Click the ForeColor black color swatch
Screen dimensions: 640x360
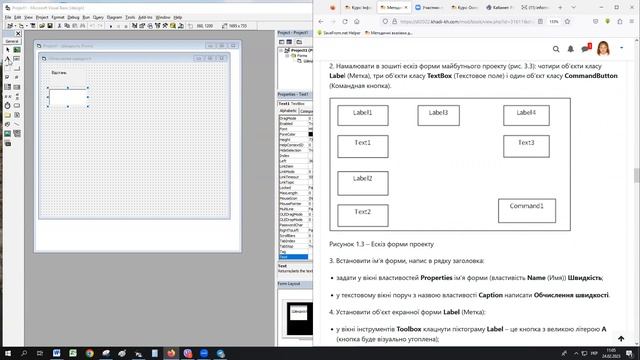click(x=311, y=134)
